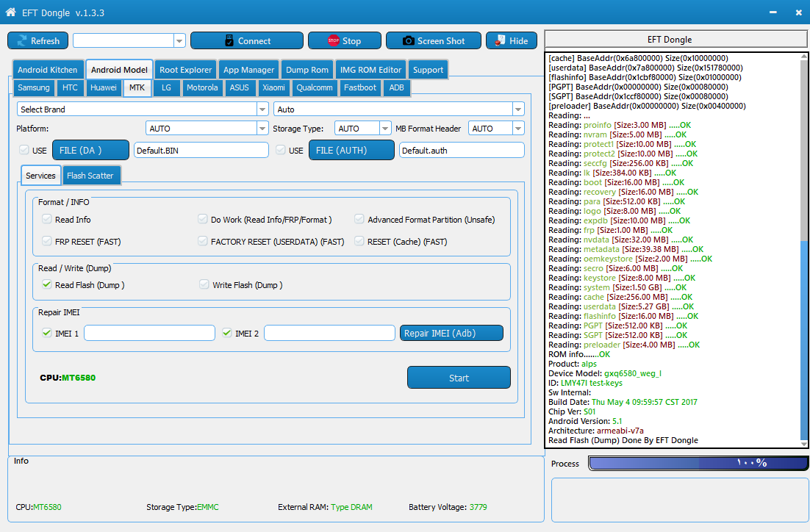Open the App Manager tab
This screenshot has width=810, height=532.
(248, 70)
